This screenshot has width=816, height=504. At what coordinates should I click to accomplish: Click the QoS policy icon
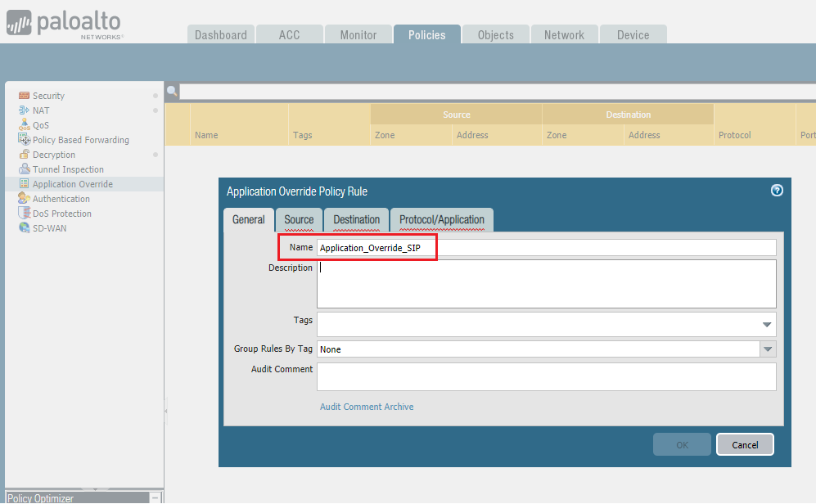tap(24, 125)
